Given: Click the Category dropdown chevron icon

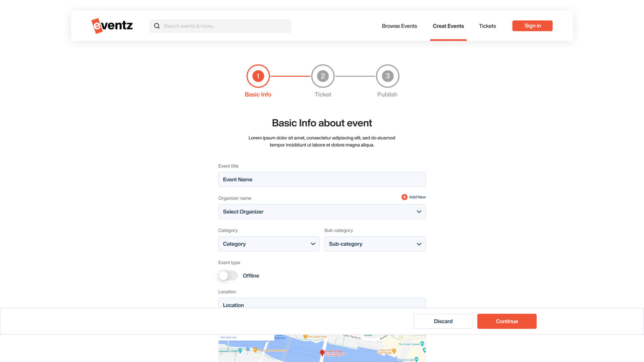Looking at the screenshot, I should tap(313, 244).
